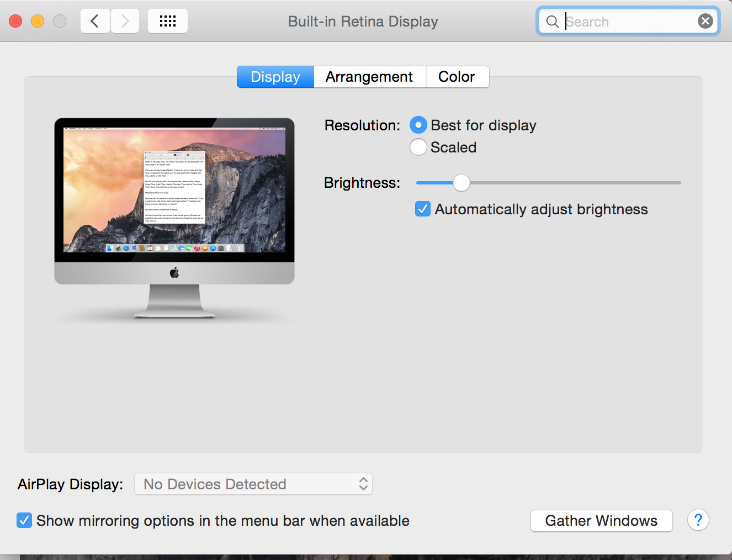This screenshot has width=732, height=560.
Task: Close the window with the red button
Action: point(15,22)
